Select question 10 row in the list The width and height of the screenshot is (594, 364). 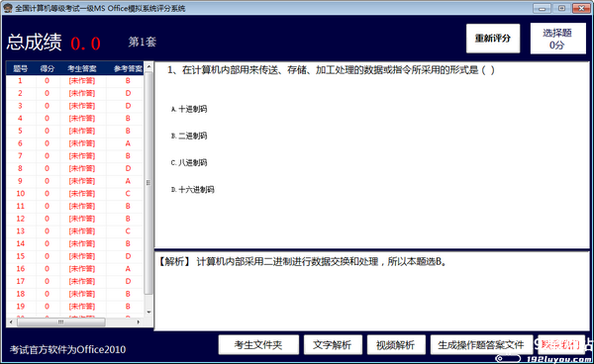(74, 193)
